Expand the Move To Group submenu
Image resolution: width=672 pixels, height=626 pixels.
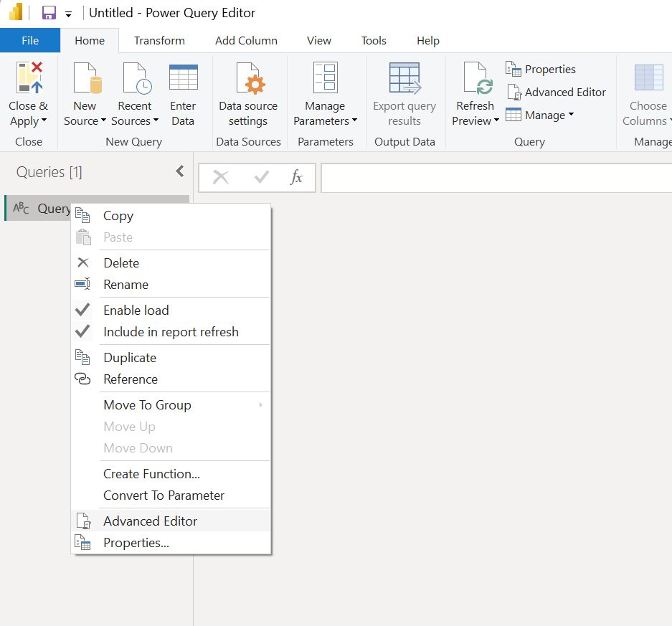pyautogui.click(x=147, y=404)
